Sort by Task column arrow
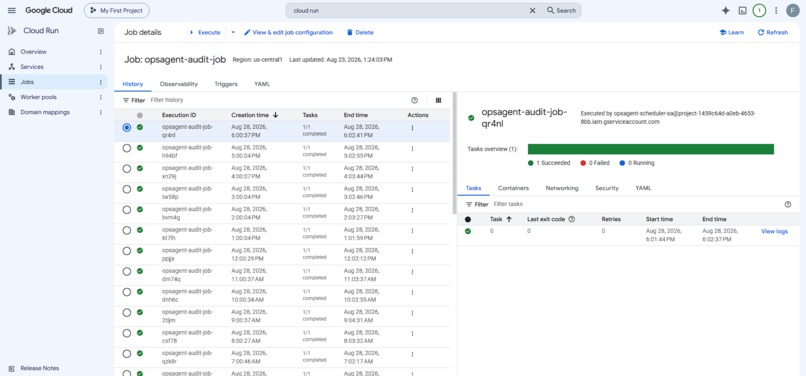Viewport: 806px width, 376px height. tap(509, 219)
